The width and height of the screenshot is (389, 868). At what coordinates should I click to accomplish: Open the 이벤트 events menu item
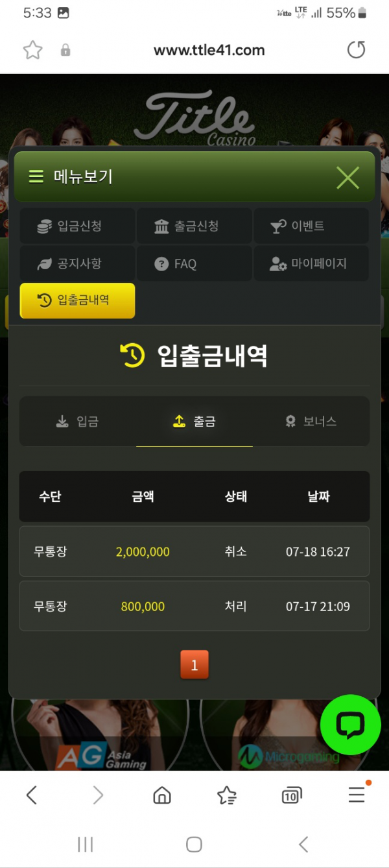[x=311, y=226]
